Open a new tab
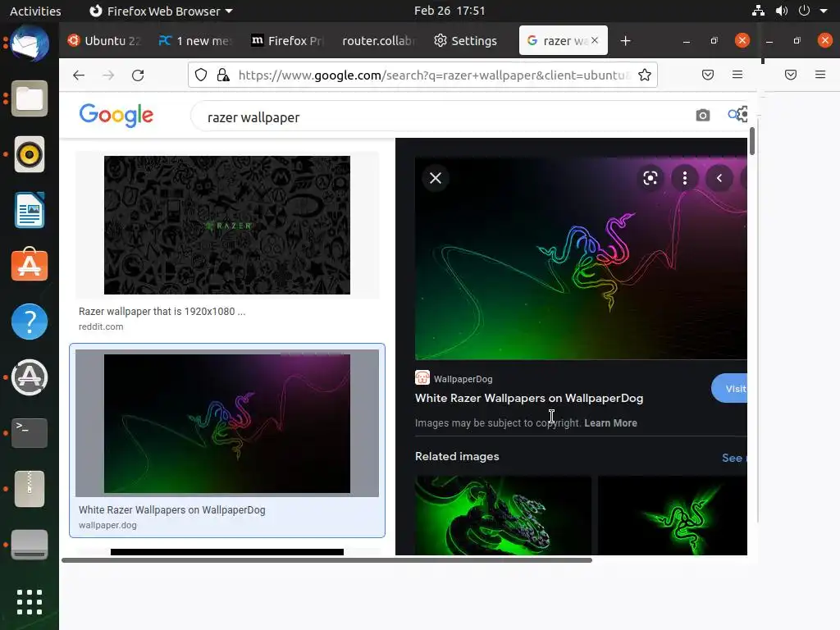Viewport: 840px width, 630px height. 625,41
